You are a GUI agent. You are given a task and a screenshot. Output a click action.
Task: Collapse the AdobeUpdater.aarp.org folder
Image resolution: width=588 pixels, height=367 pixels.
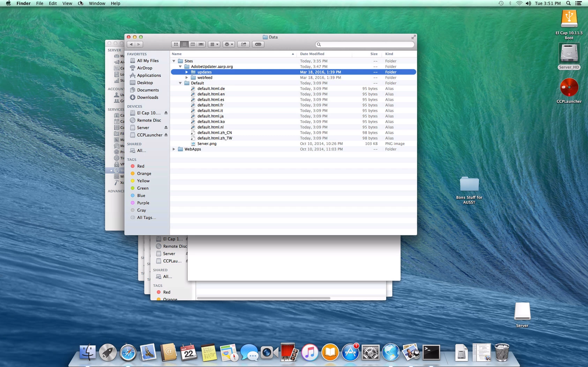[x=180, y=67]
